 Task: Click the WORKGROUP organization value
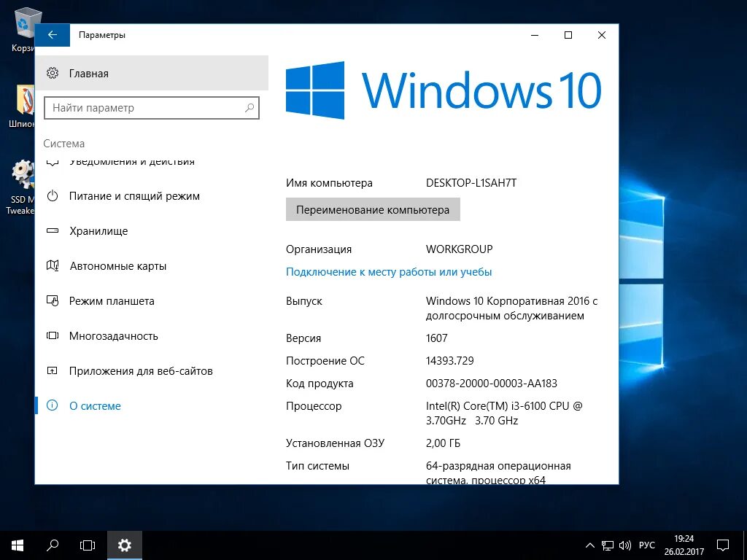[x=460, y=249]
